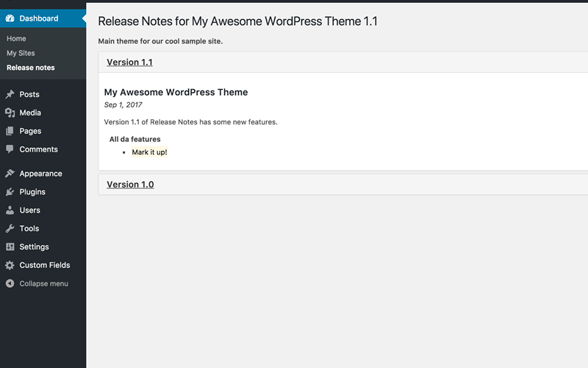Click the Media library icon
This screenshot has height=368, width=588.
[10, 113]
